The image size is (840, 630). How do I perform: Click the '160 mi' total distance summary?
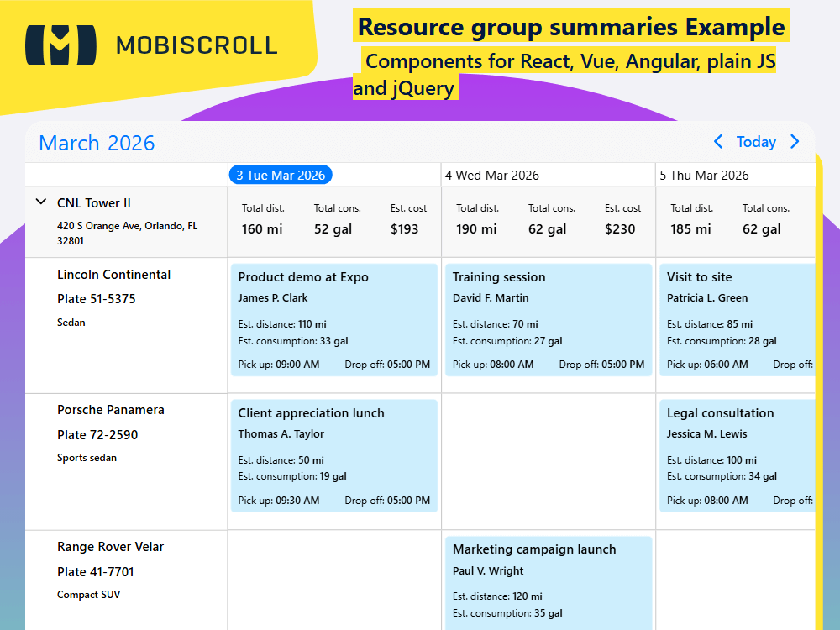pos(263,228)
